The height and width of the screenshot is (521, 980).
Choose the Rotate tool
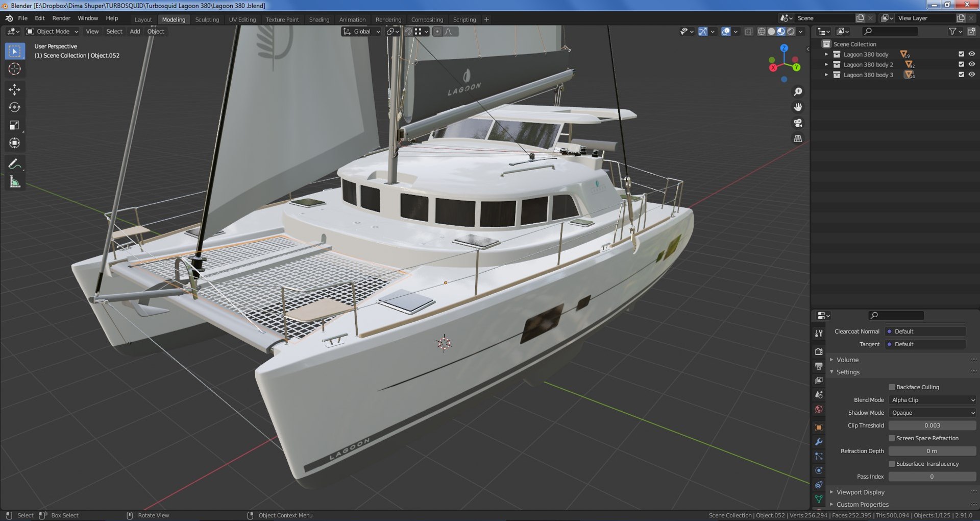click(15, 107)
